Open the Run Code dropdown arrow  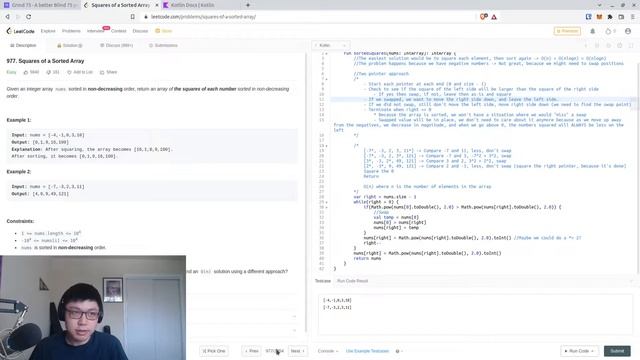[x=592, y=351]
